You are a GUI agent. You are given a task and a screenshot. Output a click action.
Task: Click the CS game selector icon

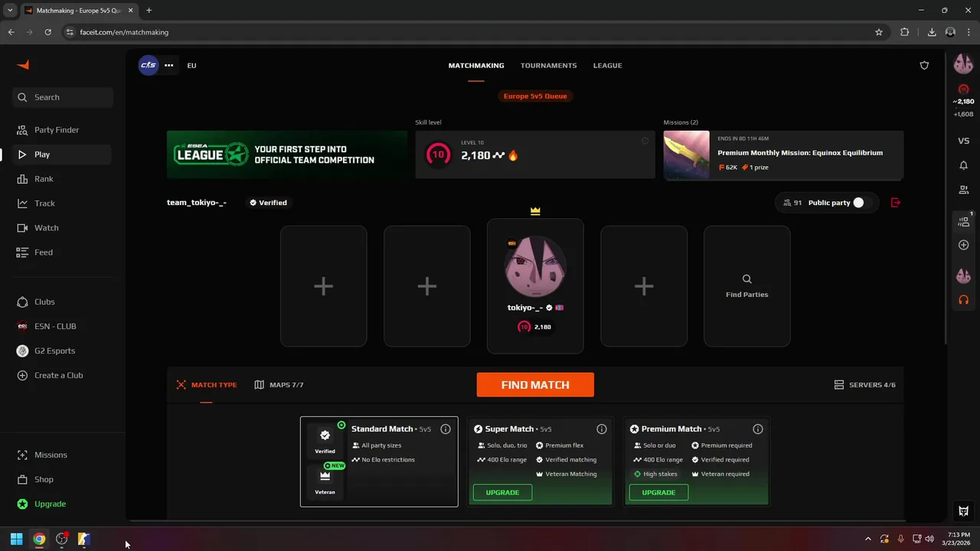pyautogui.click(x=149, y=65)
